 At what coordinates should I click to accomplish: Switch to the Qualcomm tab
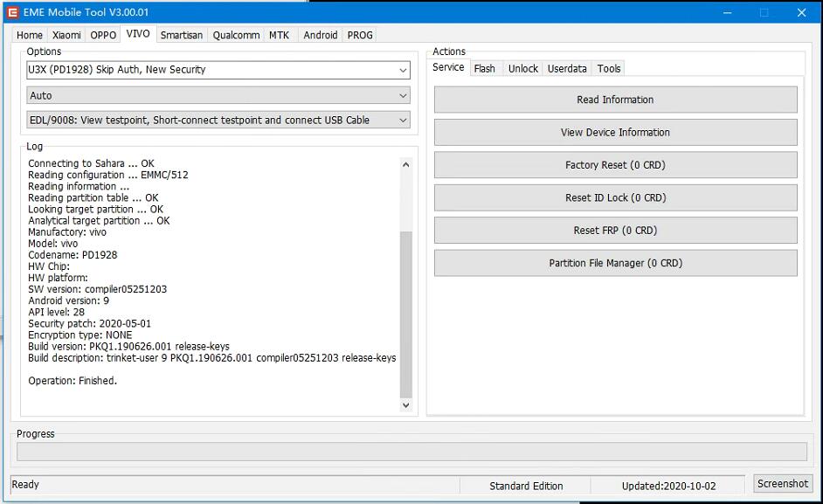pyautogui.click(x=236, y=35)
